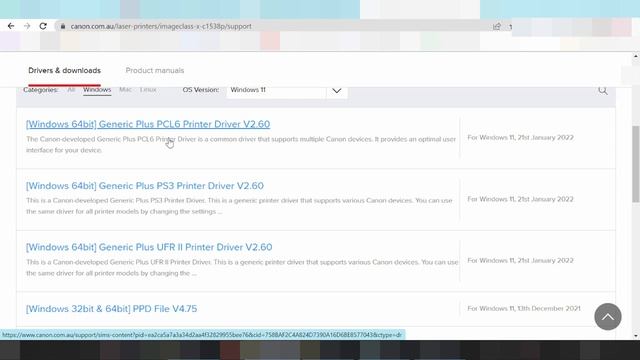Click the UFR II driver description text

coord(242,268)
